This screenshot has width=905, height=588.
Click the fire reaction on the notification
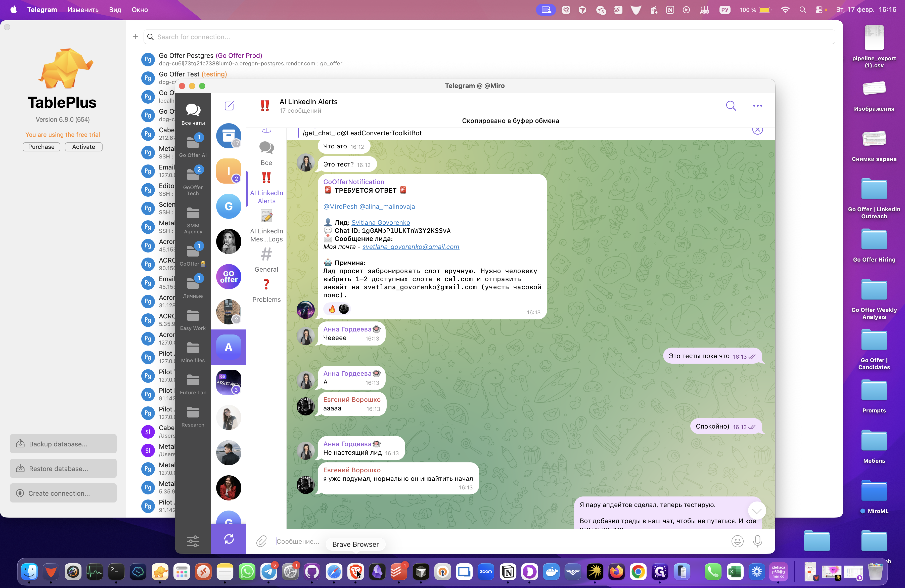tap(332, 309)
